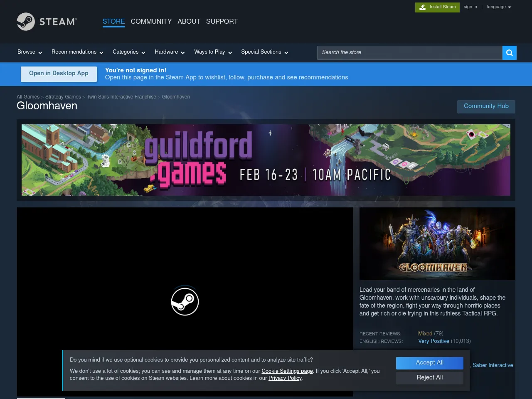The height and width of the screenshot is (399, 532).
Task: Click the Steam loading icon in video player
Action: pos(185,302)
